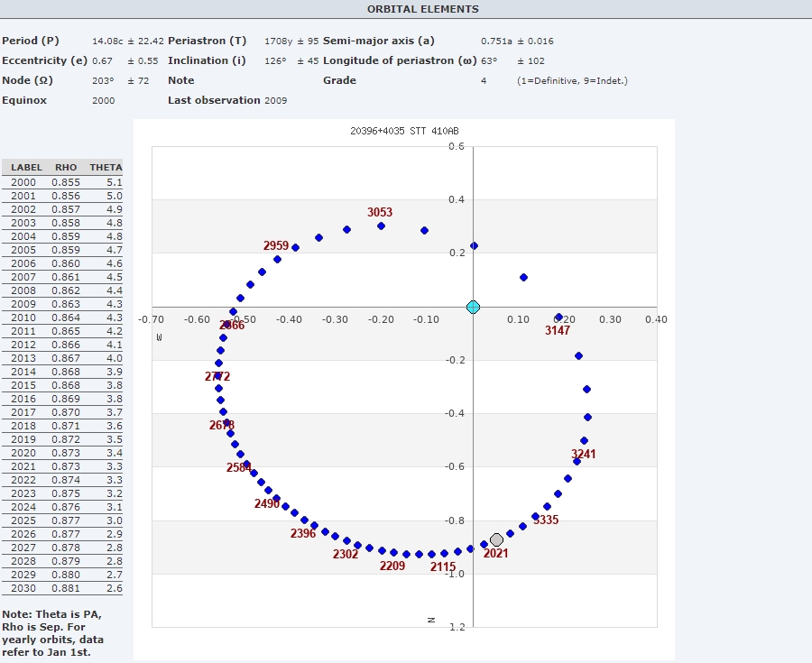Select the blue data point under label 3053
The width and height of the screenshot is (812, 663).
pyautogui.click(x=381, y=226)
